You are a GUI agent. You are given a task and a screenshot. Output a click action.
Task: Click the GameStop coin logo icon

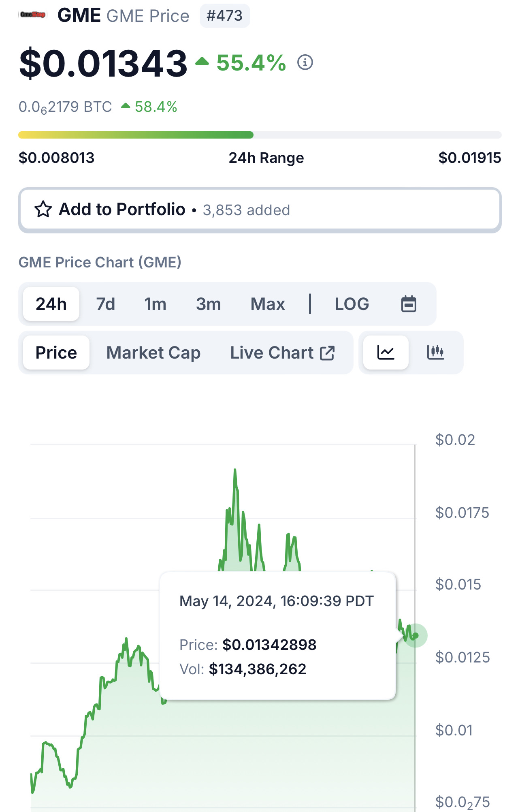[x=33, y=15]
